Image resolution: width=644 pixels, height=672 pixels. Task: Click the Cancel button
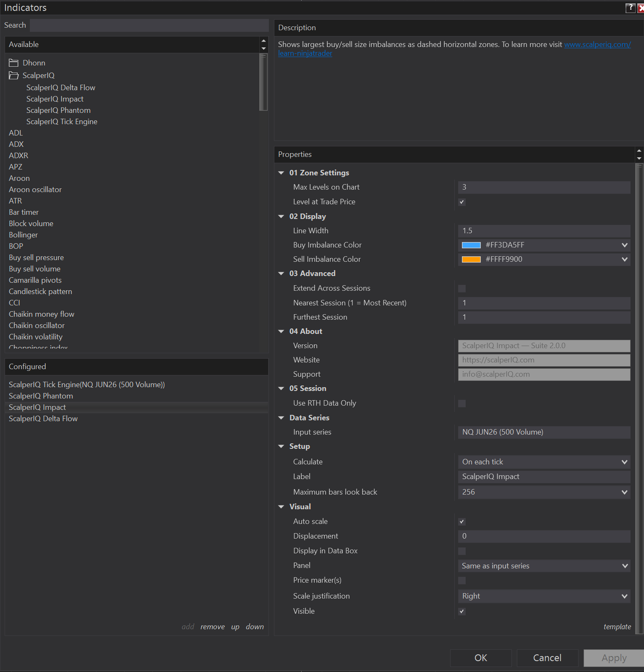547,658
